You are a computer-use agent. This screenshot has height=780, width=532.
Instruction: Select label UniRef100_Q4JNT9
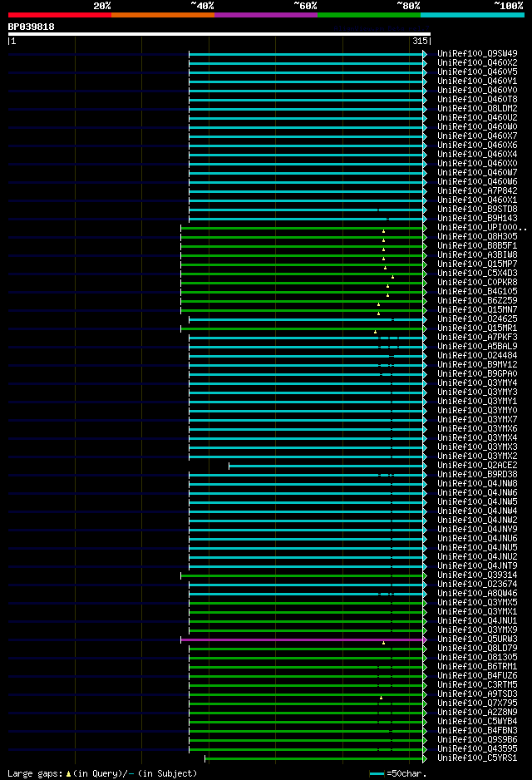coord(477,566)
